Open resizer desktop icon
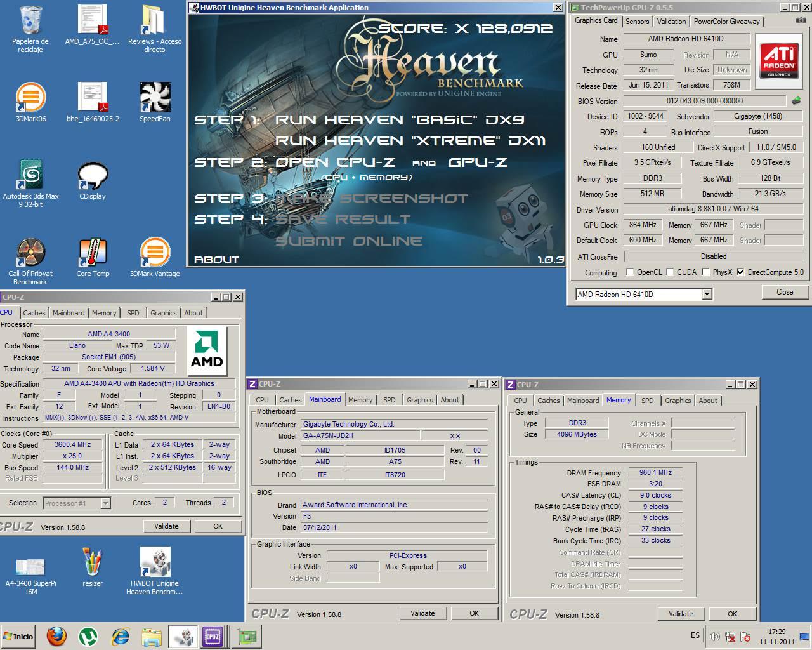 [93, 567]
